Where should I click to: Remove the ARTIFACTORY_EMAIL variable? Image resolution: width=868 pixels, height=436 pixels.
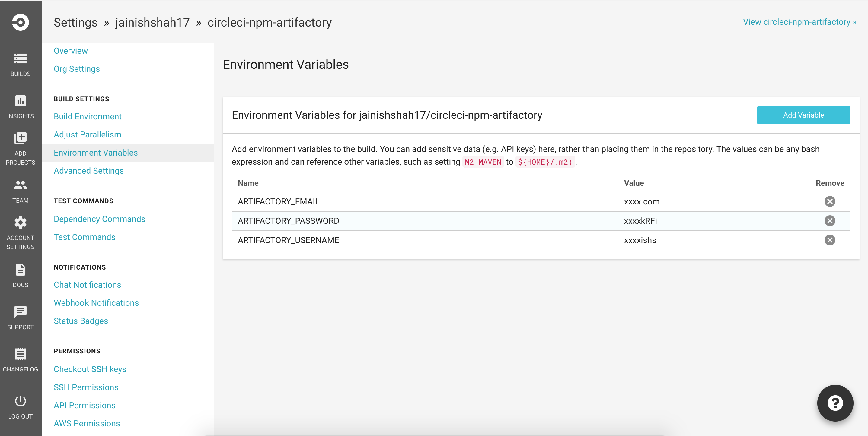(830, 201)
